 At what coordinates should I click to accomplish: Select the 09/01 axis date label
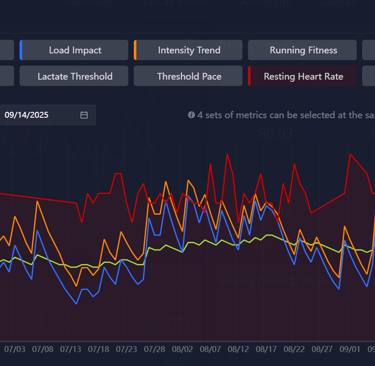pos(350,349)
